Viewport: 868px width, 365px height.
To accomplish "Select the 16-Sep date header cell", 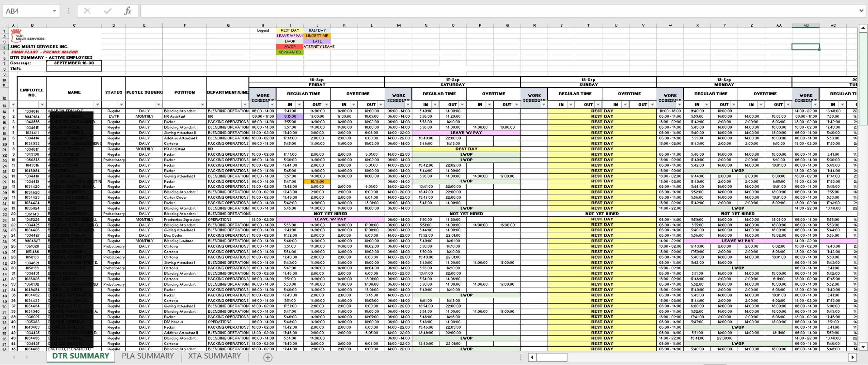I will [x=317, y=80].
